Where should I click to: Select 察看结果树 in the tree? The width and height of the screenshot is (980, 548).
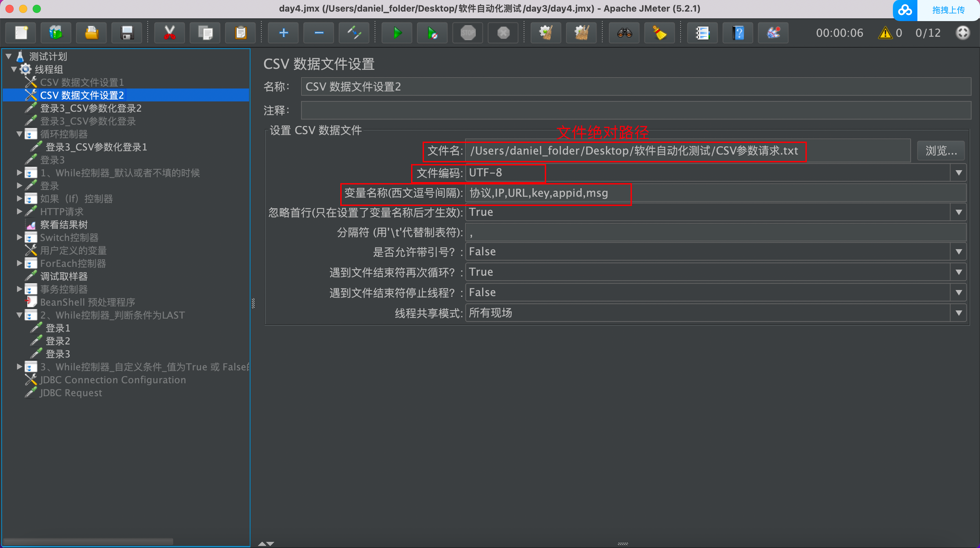tap(64, 225)
